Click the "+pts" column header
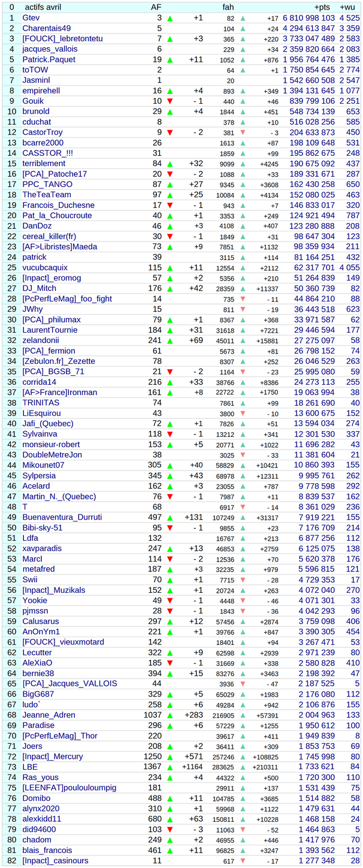 tap(324, 7)
